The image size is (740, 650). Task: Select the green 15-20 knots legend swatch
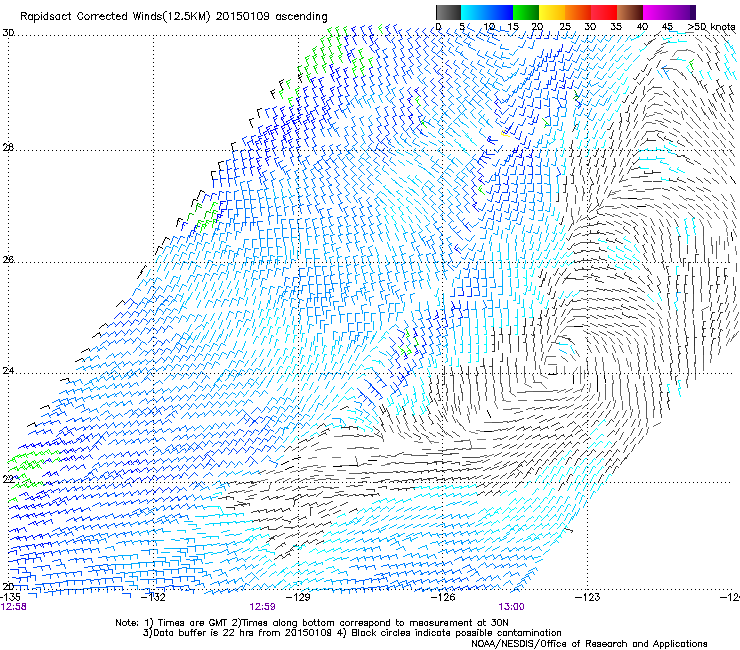click(526, 12)
